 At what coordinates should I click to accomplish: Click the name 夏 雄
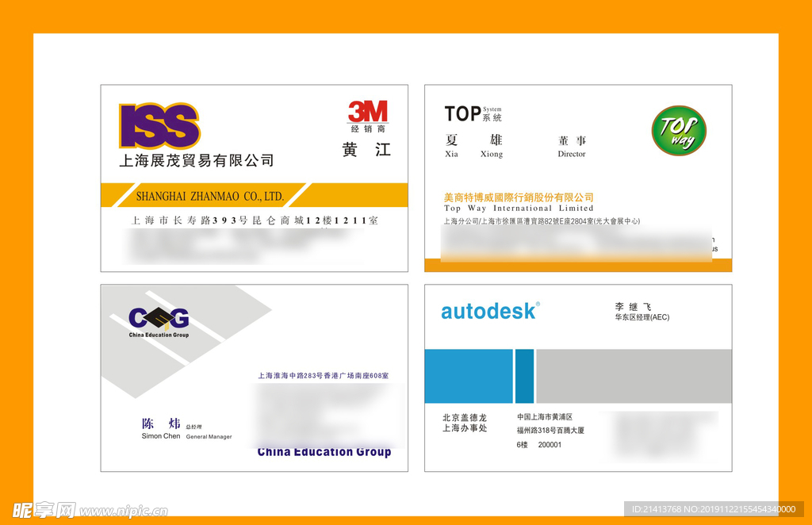pos(474,140)
